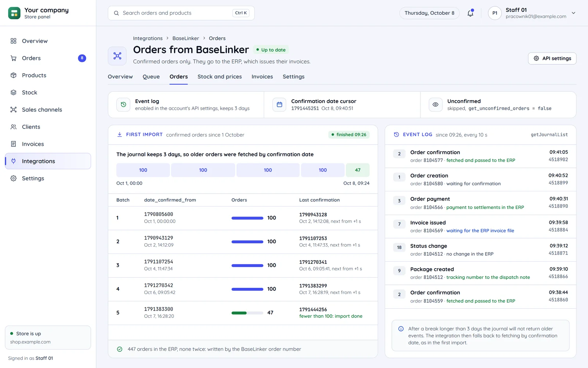Click the shop.example.com store link
This screenshot has height=368, width=588.
(31, 342)
